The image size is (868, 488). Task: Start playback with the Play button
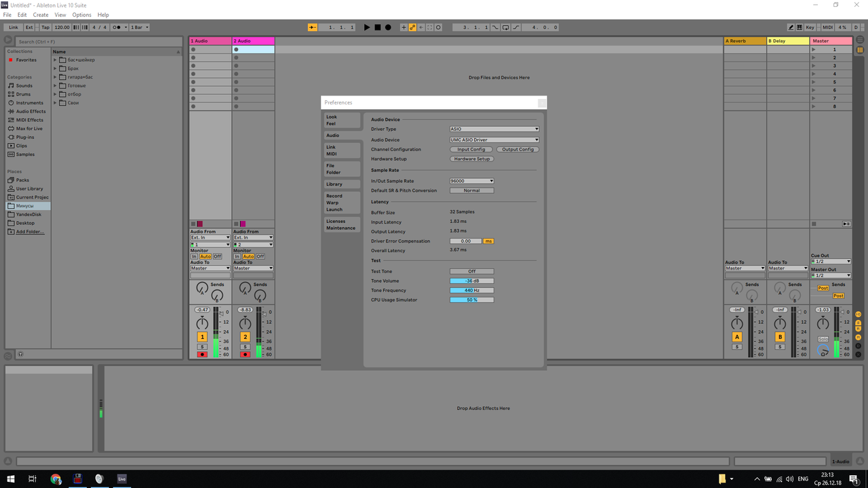click(x=367, y=27)
